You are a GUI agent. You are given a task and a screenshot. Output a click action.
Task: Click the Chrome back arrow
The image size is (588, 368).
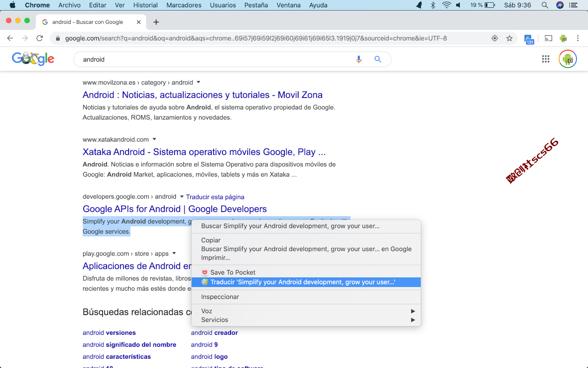[10, 38]
